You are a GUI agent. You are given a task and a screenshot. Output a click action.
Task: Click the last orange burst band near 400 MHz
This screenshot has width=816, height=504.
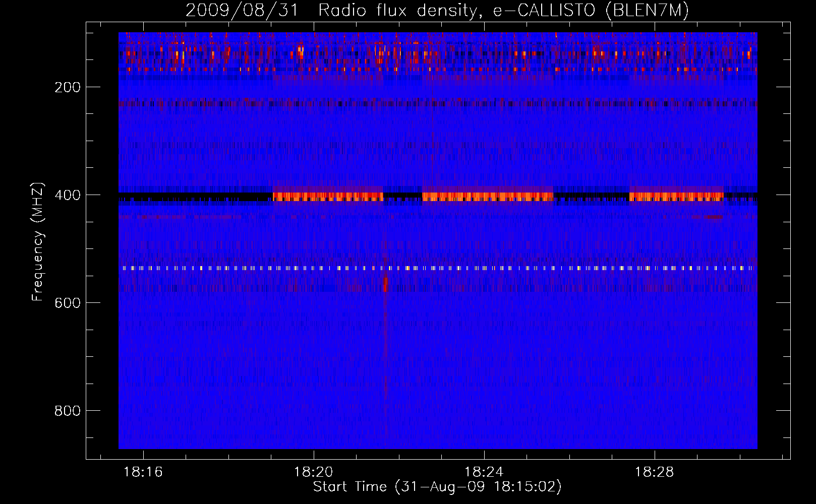pos(676,197)
